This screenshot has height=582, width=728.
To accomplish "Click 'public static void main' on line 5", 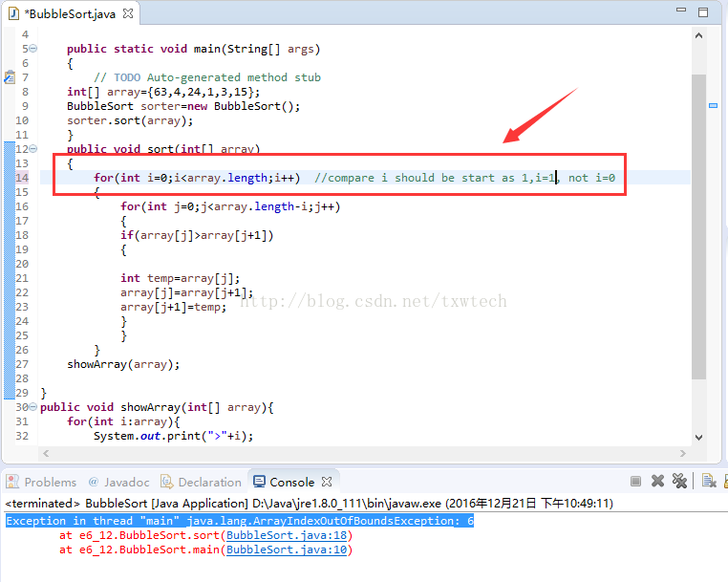I will click(194, 49).
